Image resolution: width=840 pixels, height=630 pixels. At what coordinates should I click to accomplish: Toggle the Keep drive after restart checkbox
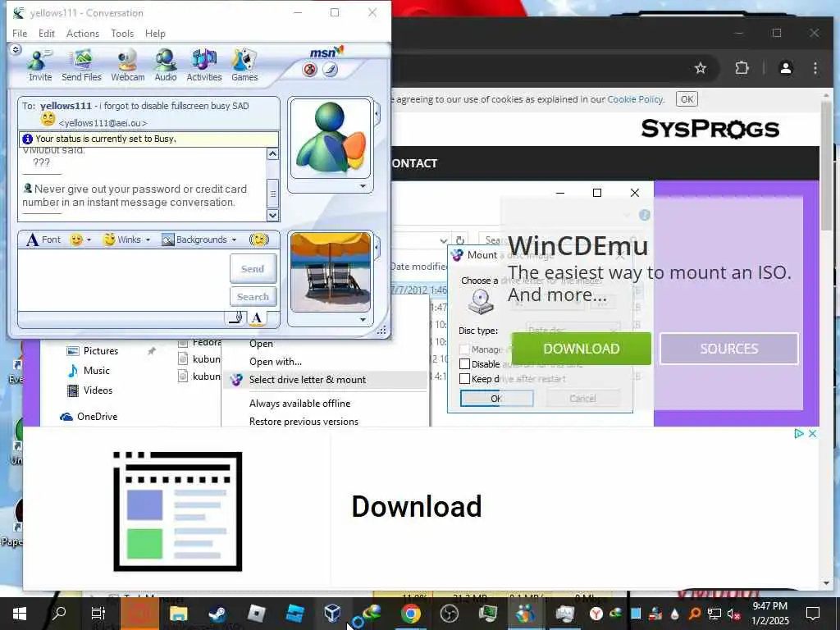[465, 379]
